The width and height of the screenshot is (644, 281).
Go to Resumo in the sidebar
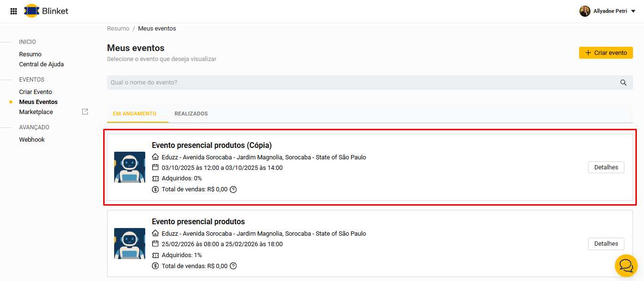coord(30,54)
